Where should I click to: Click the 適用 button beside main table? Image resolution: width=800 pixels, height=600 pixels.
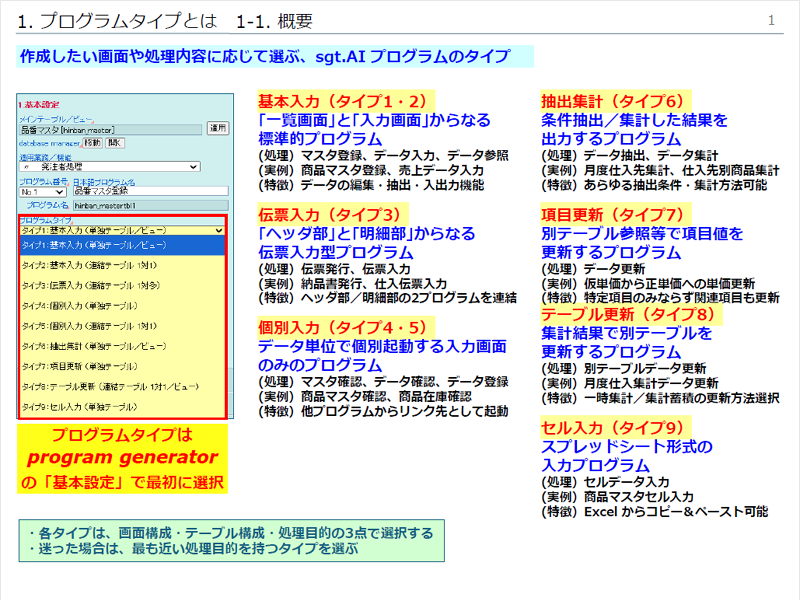(x=218, y=128)
